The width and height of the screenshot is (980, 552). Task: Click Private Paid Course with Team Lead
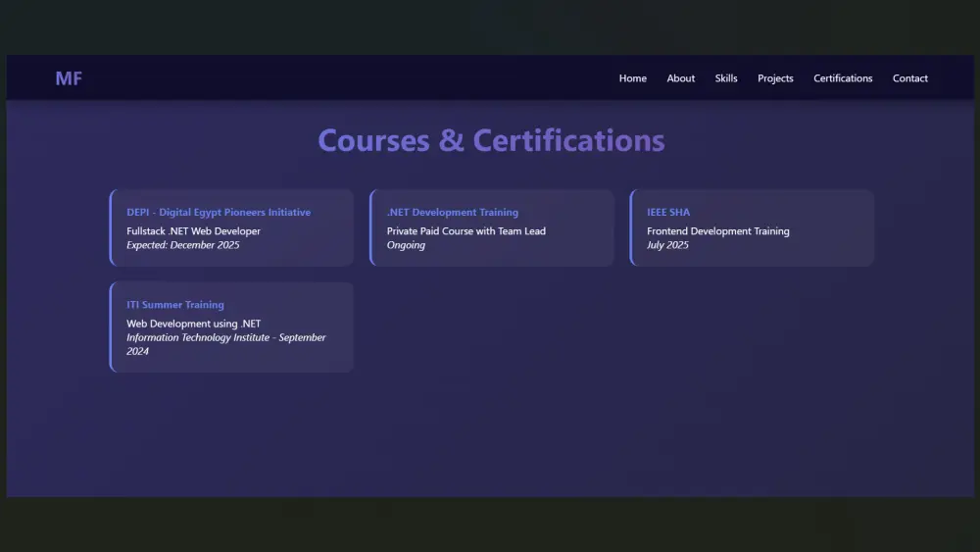click(465, 230)
